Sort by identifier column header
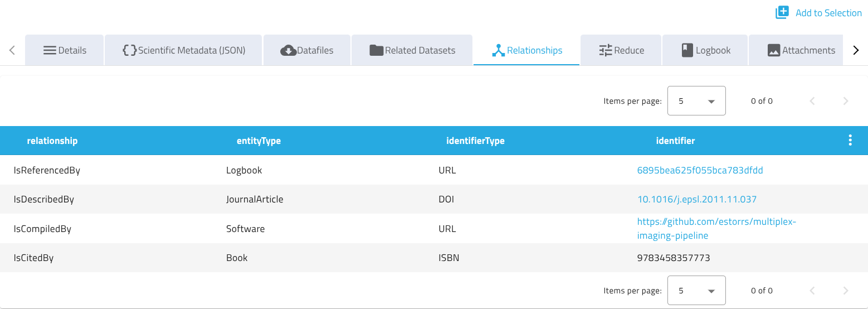This screenshot has width=868, height=309. click(x=675, y=141)
